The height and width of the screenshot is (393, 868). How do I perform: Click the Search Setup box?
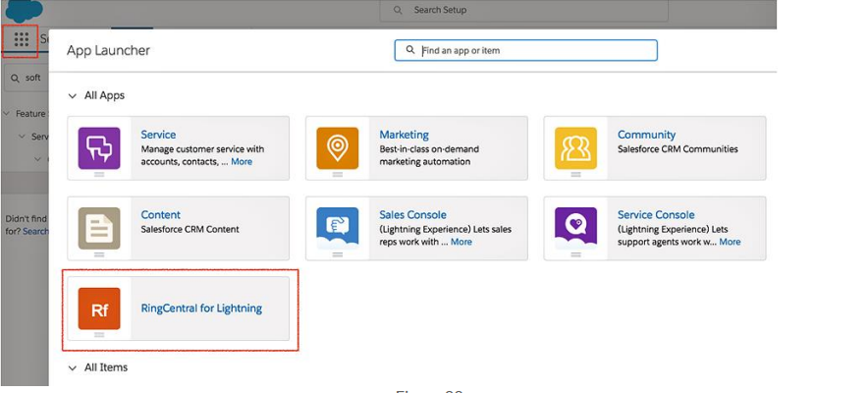tap(525, 10)
